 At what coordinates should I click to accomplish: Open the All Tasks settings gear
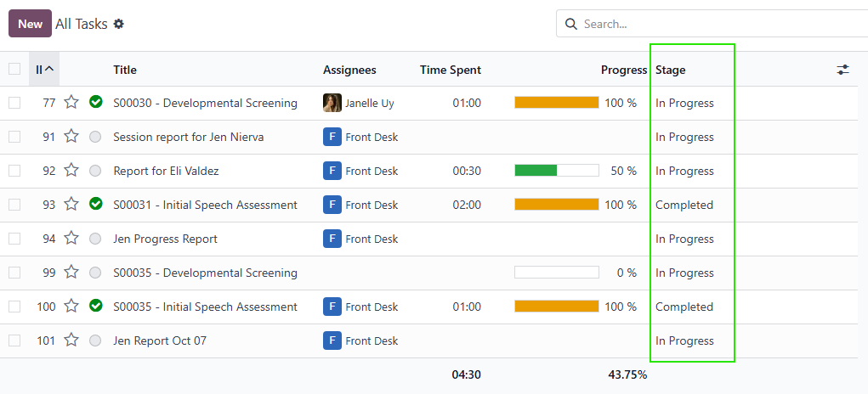tap(119, 24)
